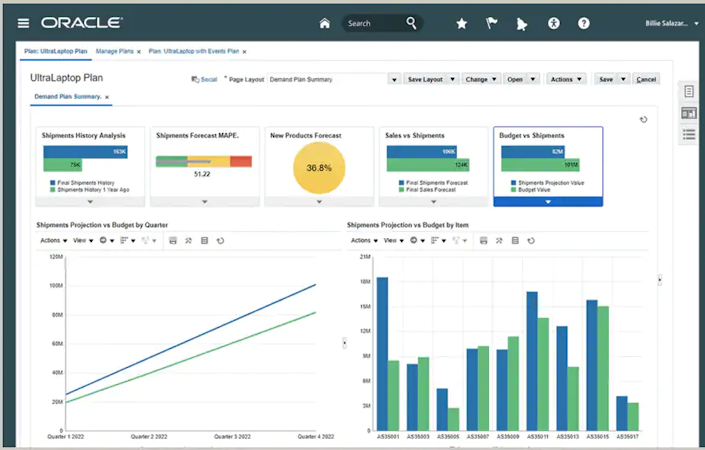The height and width of the screenshot is (450, 705).
Task: Refresh the infotile set with refresh icon
Action: click(643, 120)
